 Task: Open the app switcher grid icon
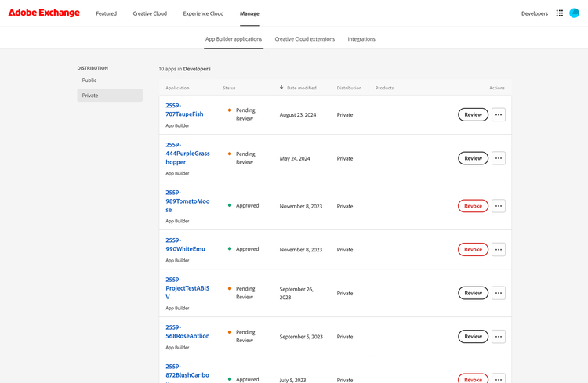[x=559, y=13]
